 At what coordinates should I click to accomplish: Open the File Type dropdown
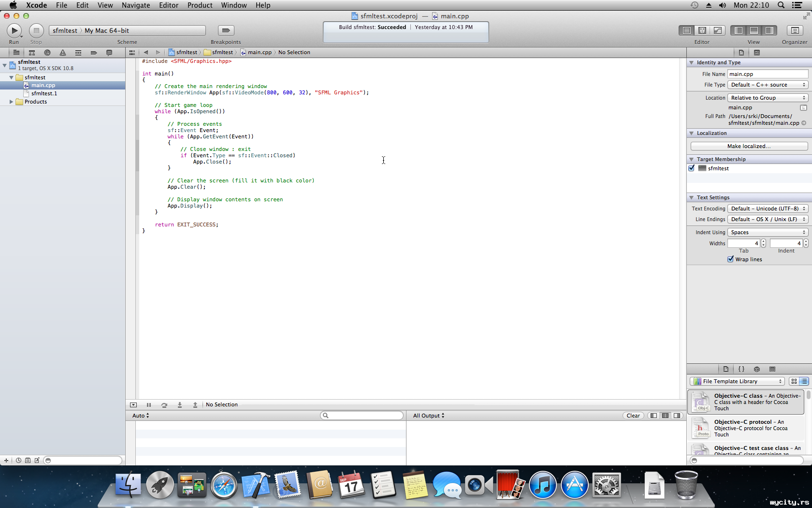(768, 85)
